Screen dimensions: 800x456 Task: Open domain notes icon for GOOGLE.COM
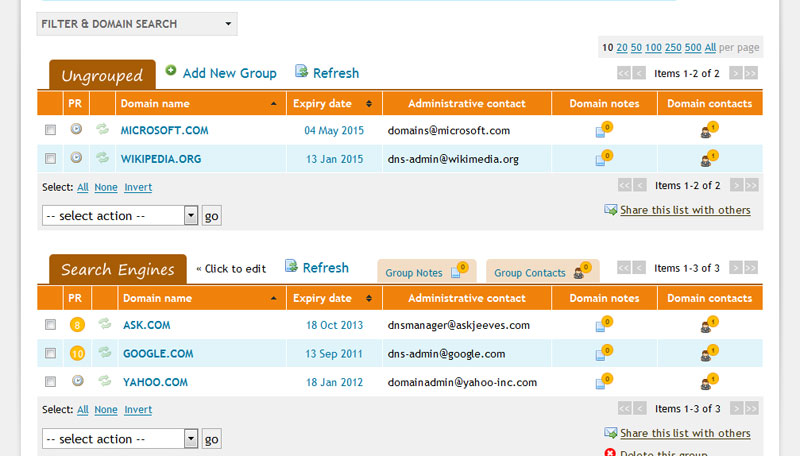click(603, 353)
